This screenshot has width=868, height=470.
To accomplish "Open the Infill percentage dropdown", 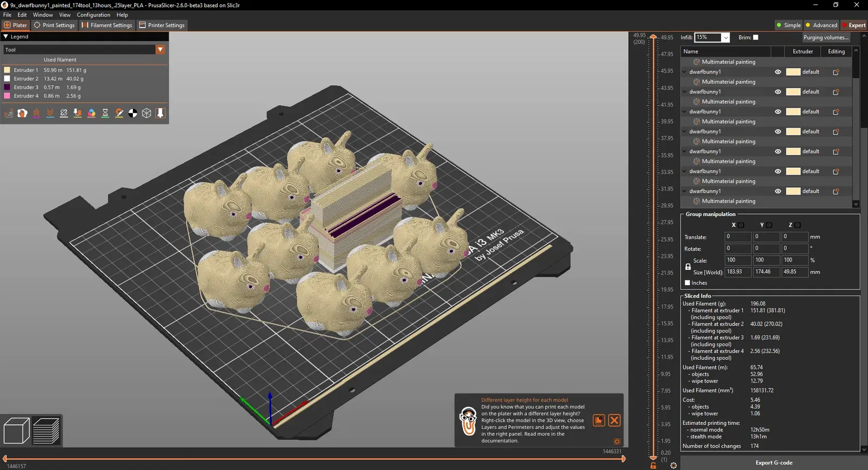I will click(726, 37).
